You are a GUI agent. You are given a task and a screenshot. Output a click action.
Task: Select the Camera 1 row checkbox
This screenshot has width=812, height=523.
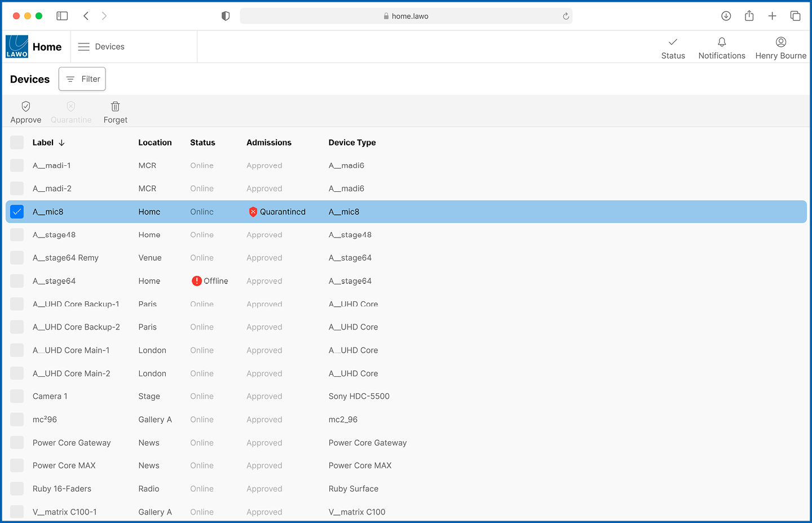click(x=17, y=396)
